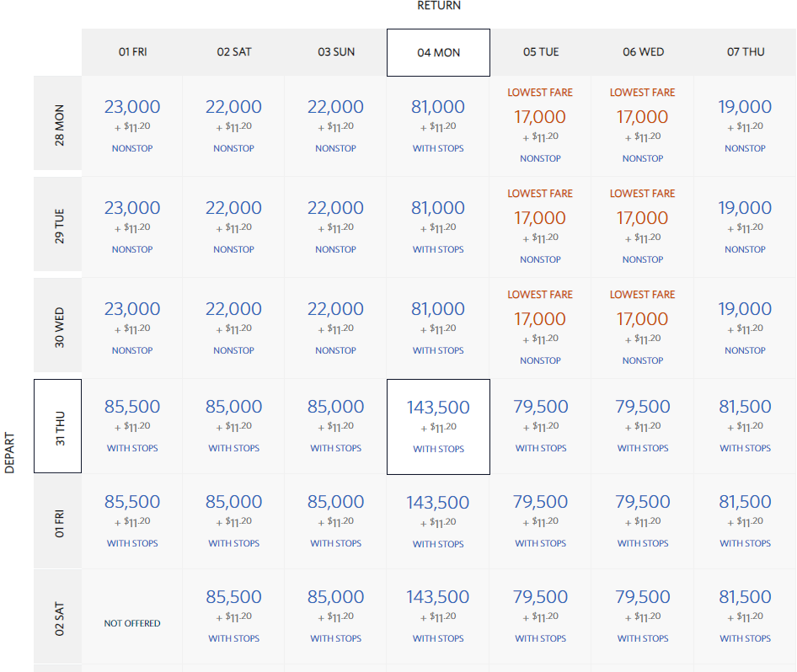
Task: Pick 79,500 fare departing 02 SAT returning 05 TUE
Action: pos(540,615)
